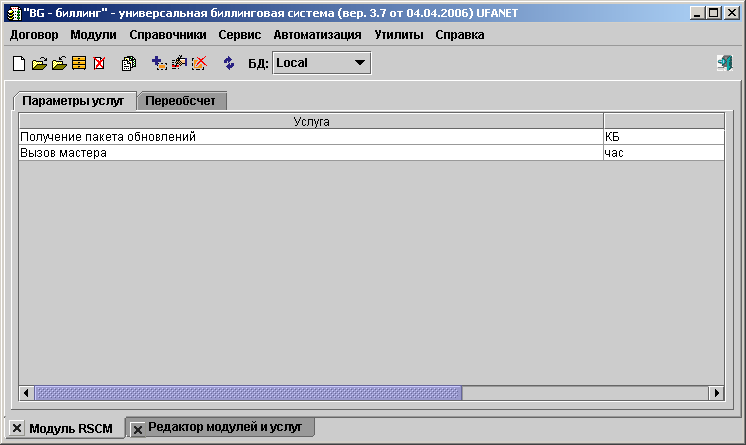
Task: Click the delete item red X icon
Action: click(199, 63)
